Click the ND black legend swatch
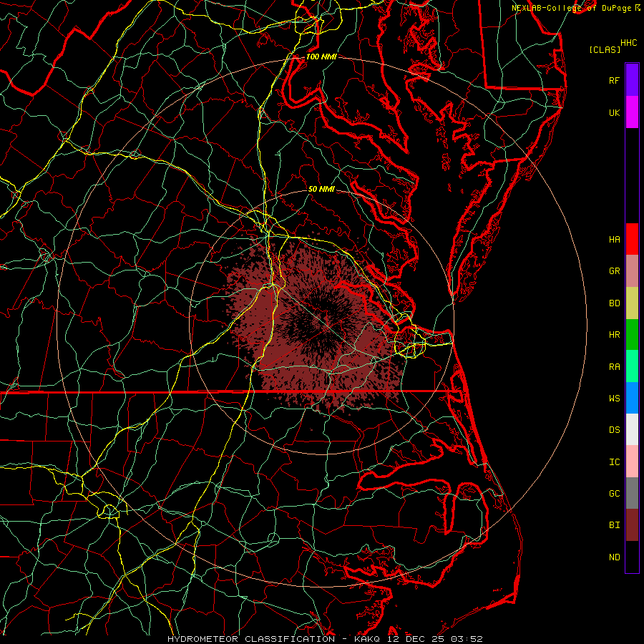The height and width of the screenshot is (644, 644). pyautogui.click(x=632, y=557)
